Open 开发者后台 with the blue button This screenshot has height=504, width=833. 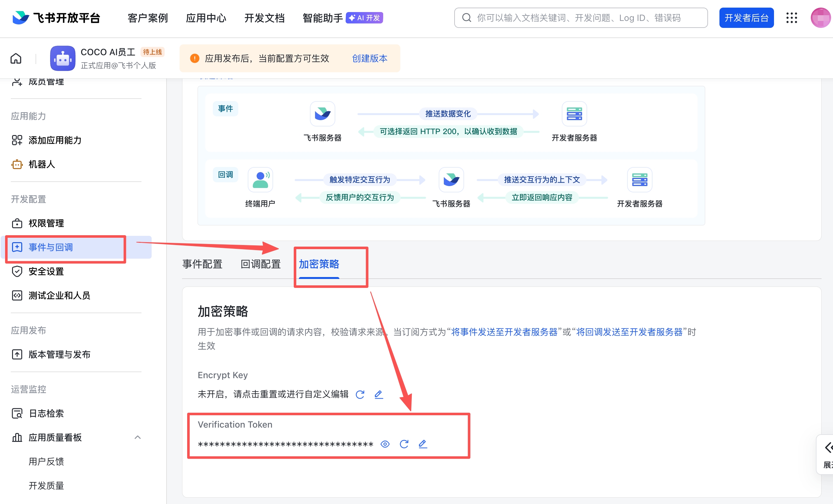pos(746,17)
